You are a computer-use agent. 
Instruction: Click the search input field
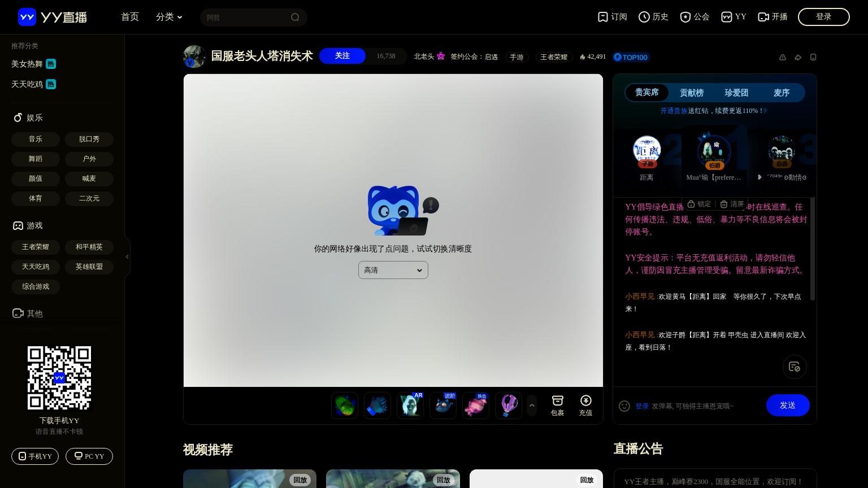246,17
